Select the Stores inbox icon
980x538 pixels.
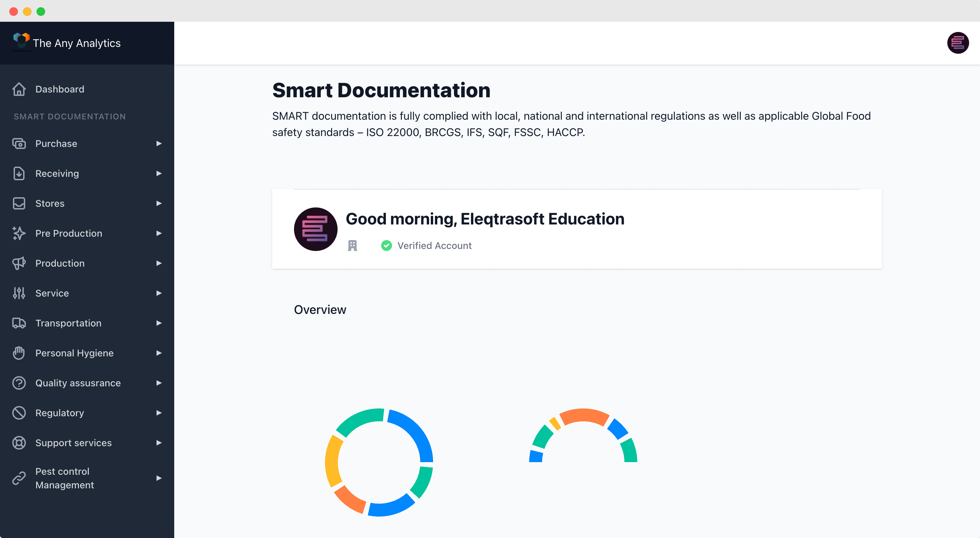[x=19, y=203]
